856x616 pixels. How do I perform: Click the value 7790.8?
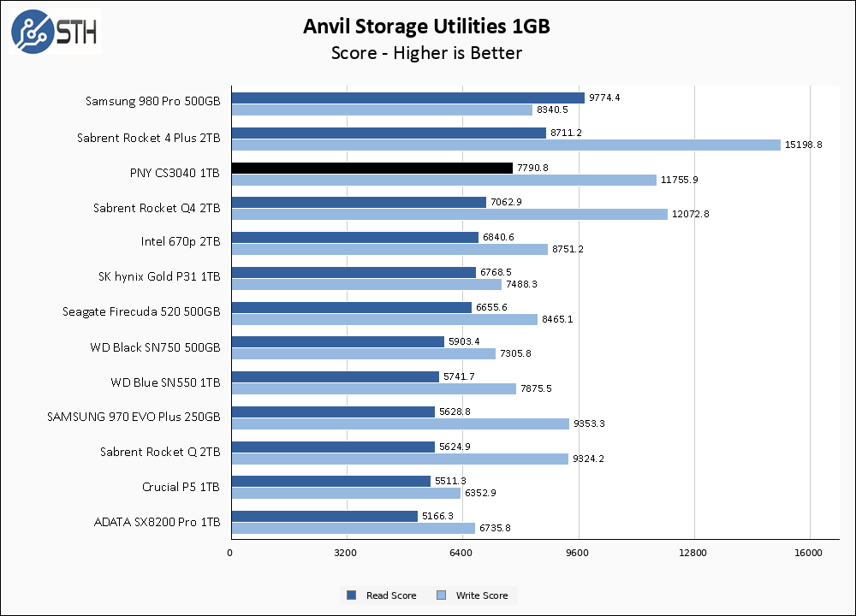[x=532, y=168]
